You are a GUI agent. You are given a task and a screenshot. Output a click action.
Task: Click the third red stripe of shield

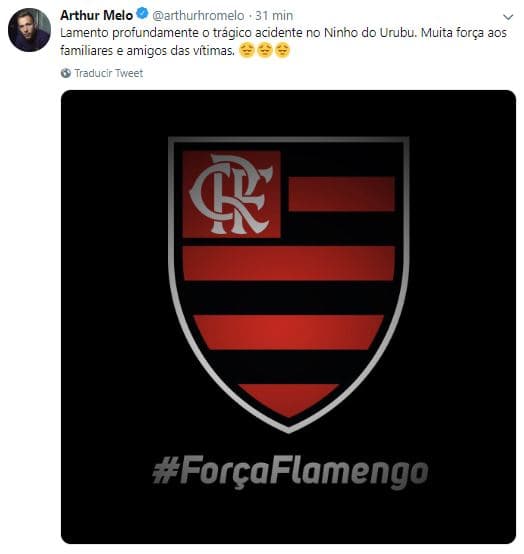289,332
